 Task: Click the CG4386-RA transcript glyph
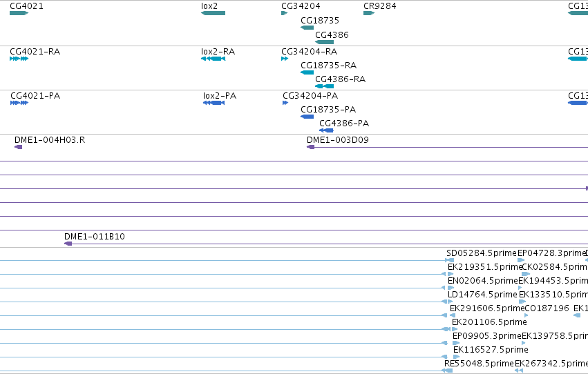click(x=324, y=86)
